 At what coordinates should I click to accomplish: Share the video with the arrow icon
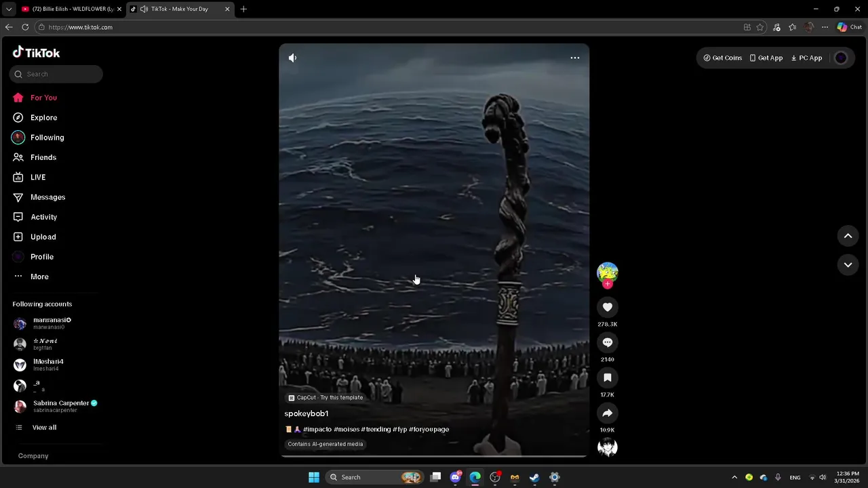pyautogui.click(x=608, y=413)
